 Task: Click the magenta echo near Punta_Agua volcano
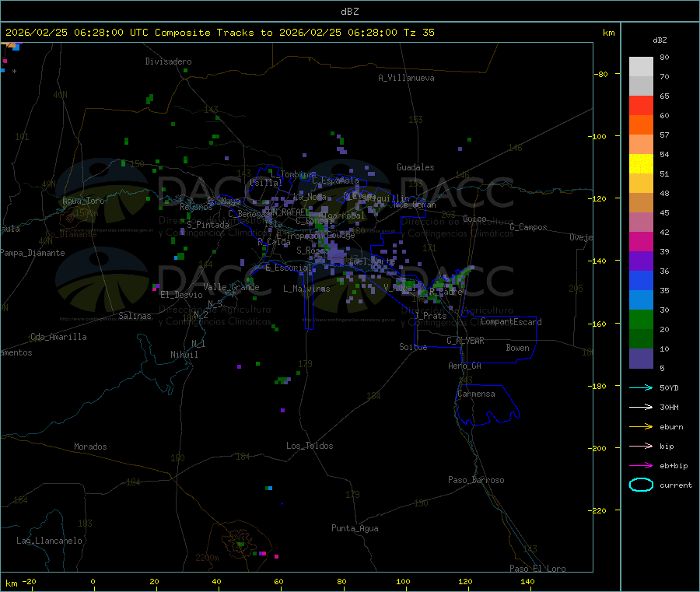click(276, 556)
